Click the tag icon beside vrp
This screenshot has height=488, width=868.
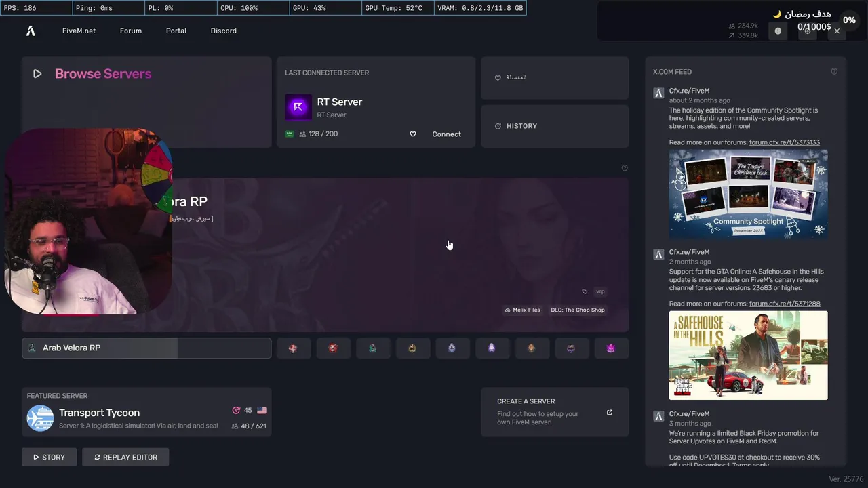(585, 291)
